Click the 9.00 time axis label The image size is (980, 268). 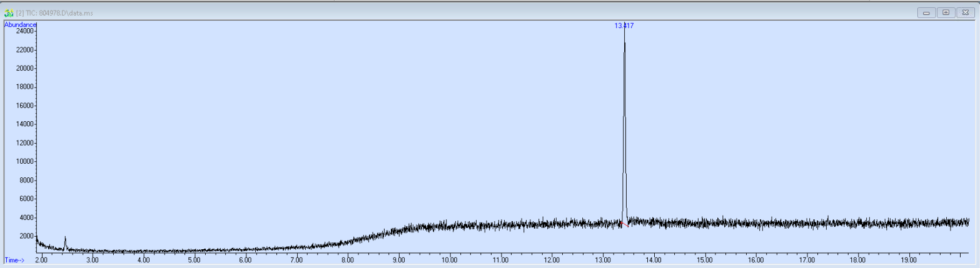[x=398, y=259]
